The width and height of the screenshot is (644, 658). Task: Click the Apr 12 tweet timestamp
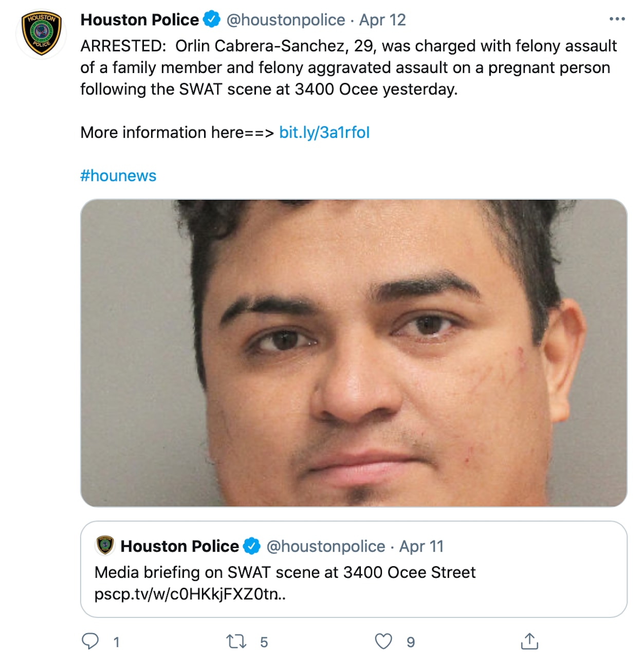[382, 20]
